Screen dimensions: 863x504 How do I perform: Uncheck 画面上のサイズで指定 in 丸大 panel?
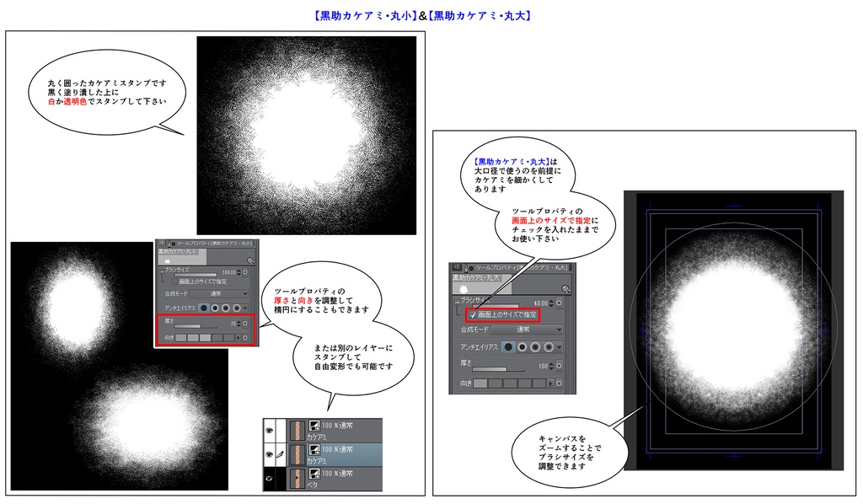coord(473,314)
